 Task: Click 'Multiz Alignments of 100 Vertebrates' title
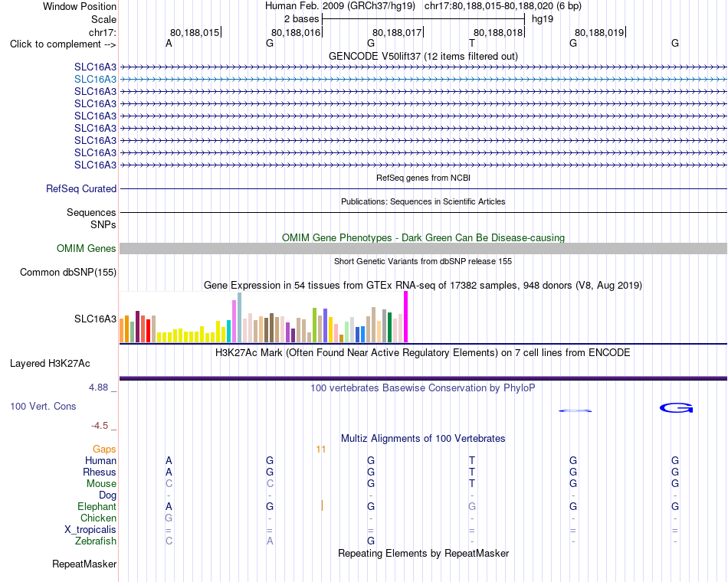coord(423,439)
